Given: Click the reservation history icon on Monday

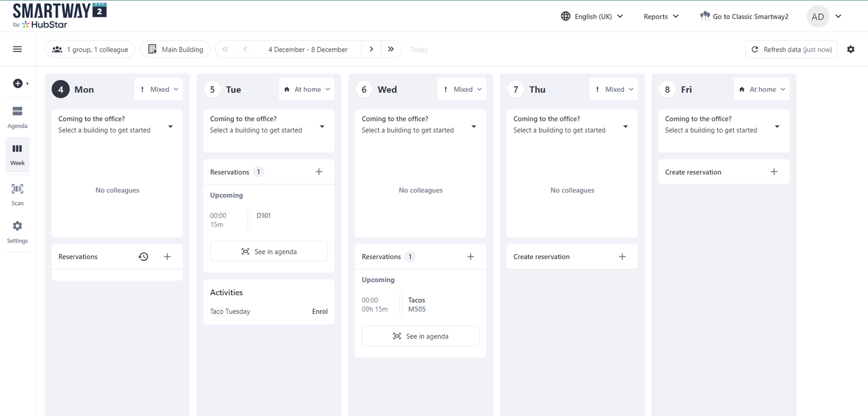Looking at the screenshot, I should 144,257.
